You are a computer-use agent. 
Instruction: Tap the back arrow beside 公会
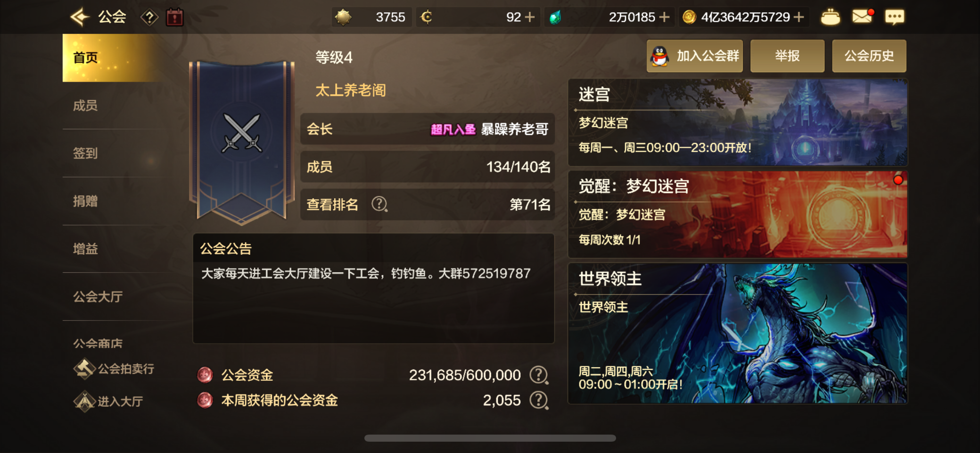[80, 17]
